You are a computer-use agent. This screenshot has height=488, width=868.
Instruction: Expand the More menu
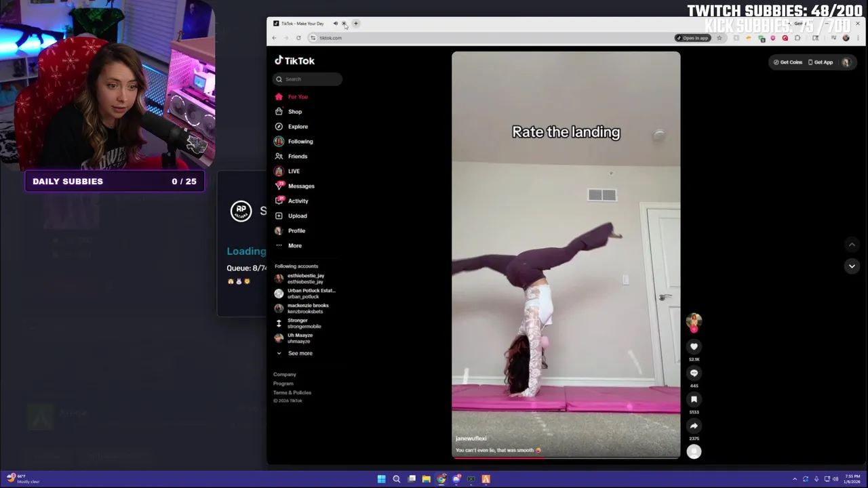tap(289, 246)
